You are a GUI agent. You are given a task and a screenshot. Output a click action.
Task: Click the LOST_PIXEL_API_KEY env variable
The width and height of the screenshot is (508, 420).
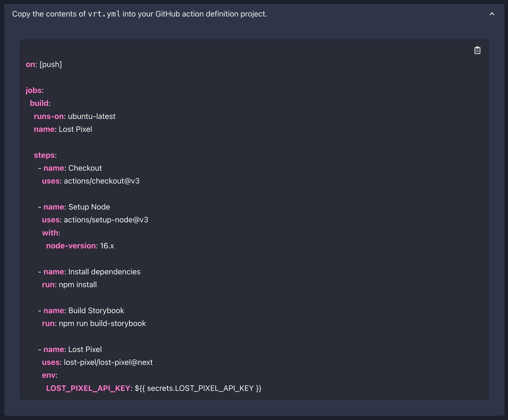coord(88,388)
